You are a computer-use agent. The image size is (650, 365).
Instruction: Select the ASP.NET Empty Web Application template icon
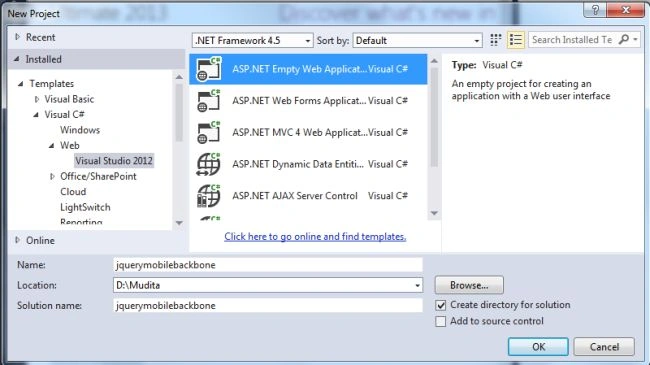click(209, 69)
